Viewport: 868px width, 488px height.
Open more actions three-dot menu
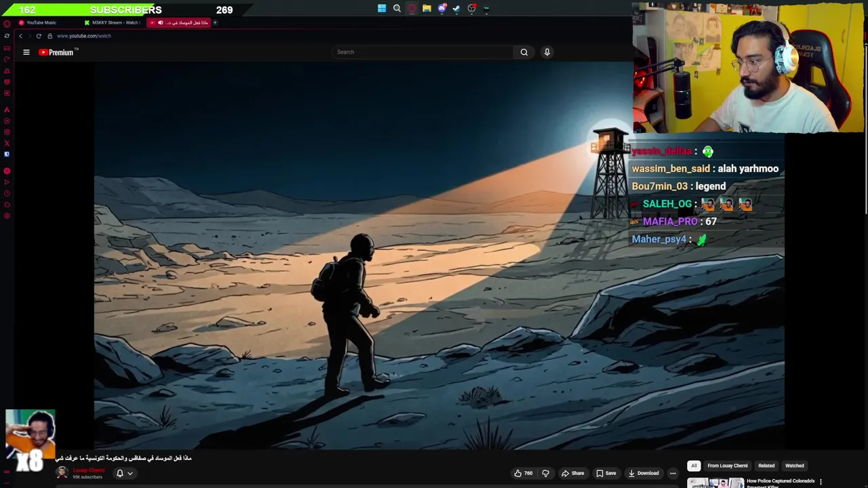click(673, 473)
